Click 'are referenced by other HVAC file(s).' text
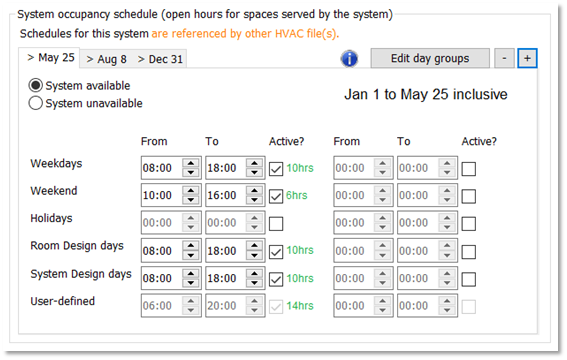 click(245, 34)
